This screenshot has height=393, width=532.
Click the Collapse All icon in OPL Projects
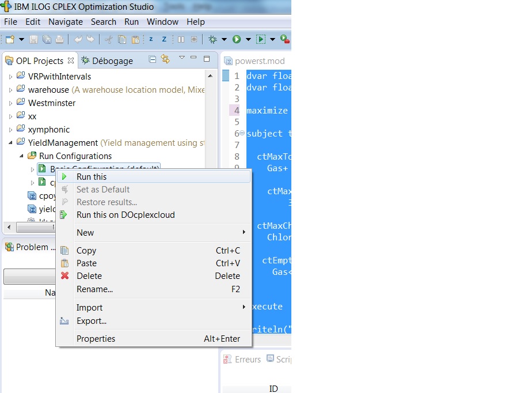[153, 59]
